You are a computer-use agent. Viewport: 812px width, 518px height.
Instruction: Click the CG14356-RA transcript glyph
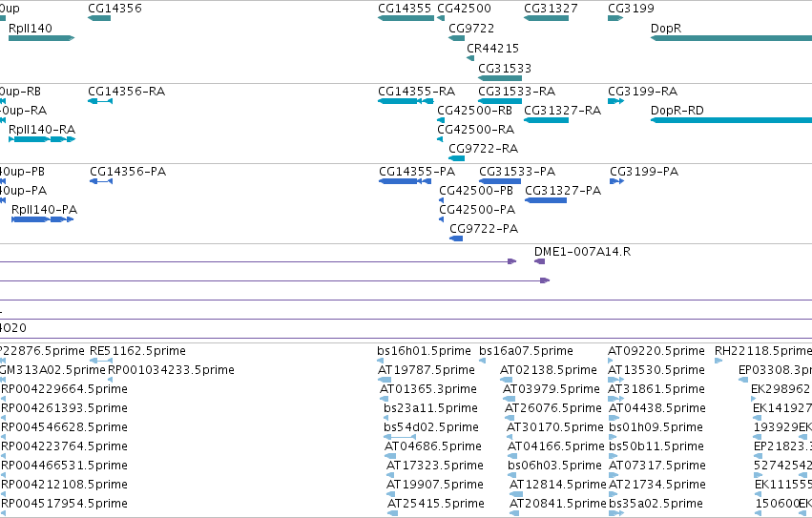point(100,101)
